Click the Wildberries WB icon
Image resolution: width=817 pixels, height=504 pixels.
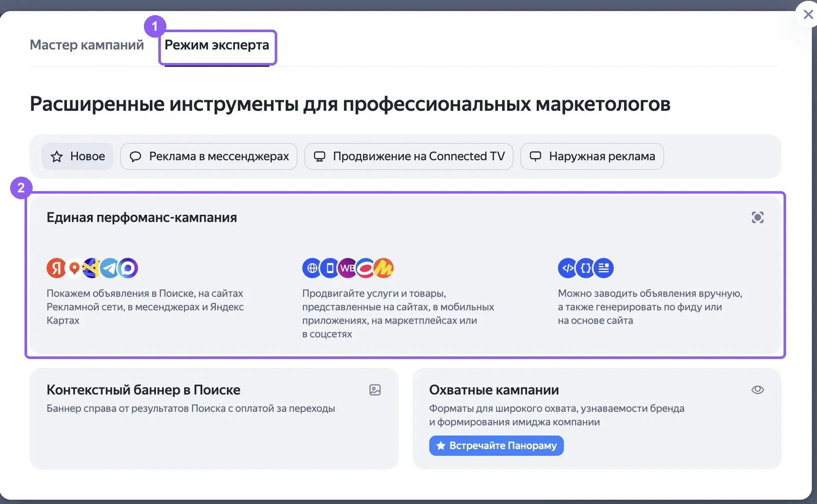(347, 268)
